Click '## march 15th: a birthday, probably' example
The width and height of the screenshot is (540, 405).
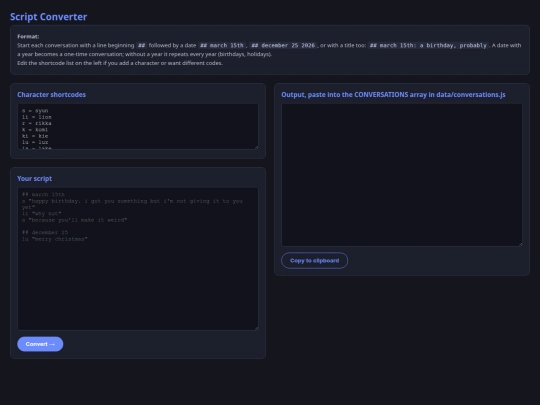click(x=428, y=45)
